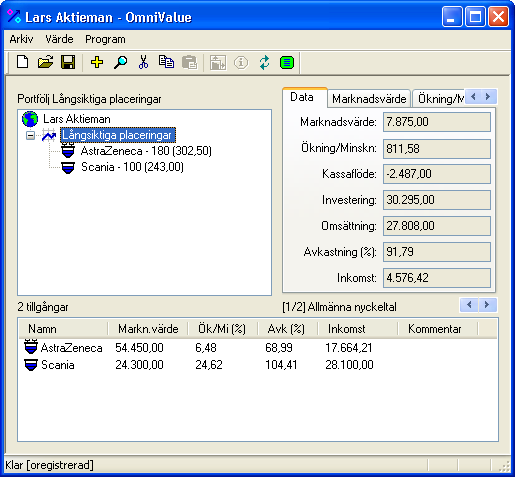Viewport: 515px width, 477px height.
Task: Click the AstraZeneca icon in the bottom table
Action: pos(31,347)
